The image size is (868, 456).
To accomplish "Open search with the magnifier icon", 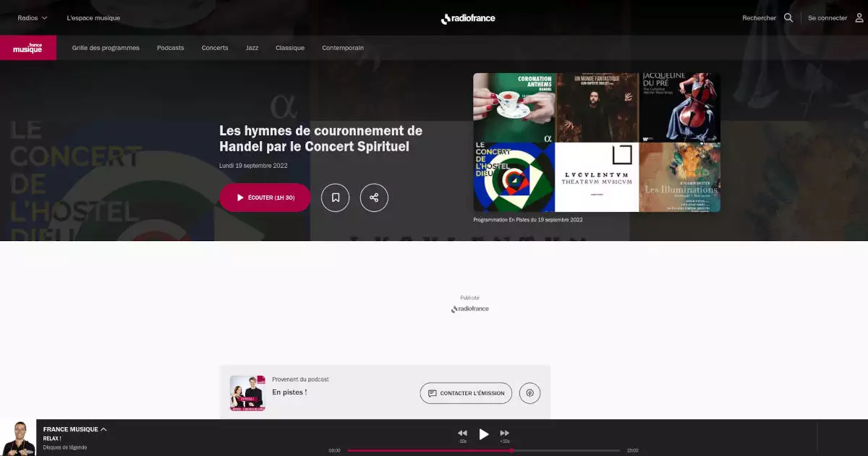I will coord(788,18).
